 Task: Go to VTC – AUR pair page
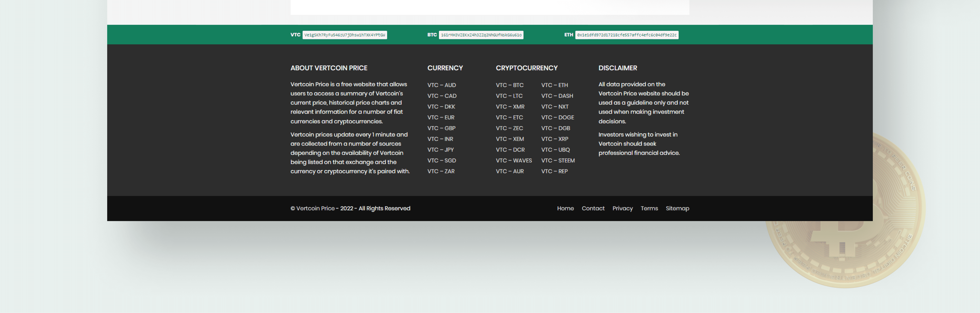(x=510, y=171)
